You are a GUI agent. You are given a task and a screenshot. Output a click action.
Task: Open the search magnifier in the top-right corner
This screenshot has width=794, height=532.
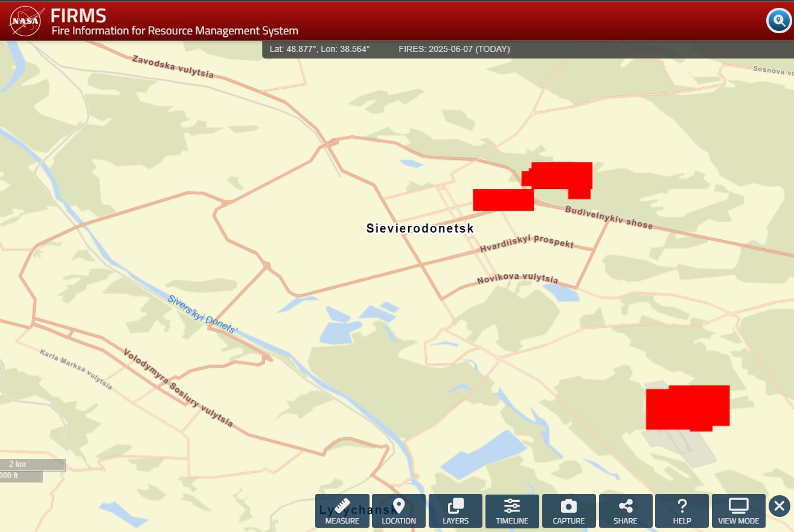click(778, 21)
